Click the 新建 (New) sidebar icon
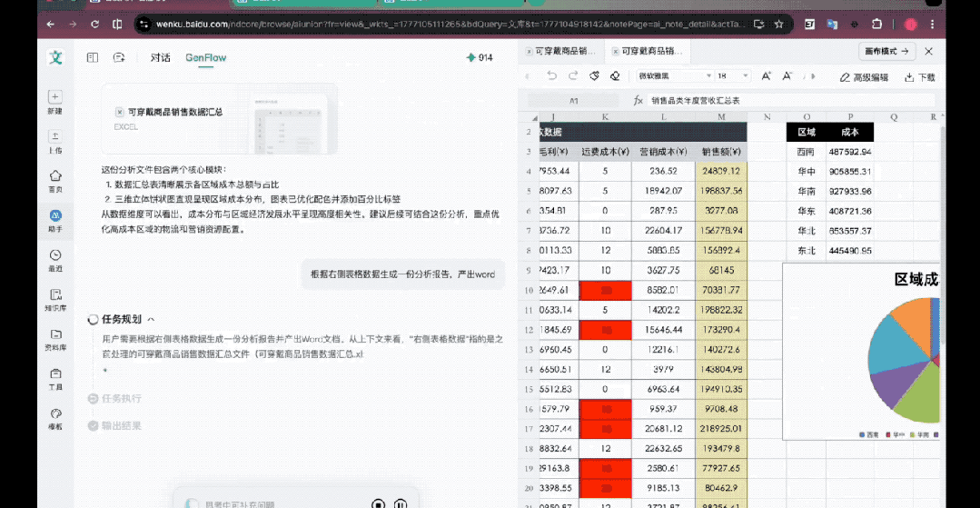 point(55,96)
